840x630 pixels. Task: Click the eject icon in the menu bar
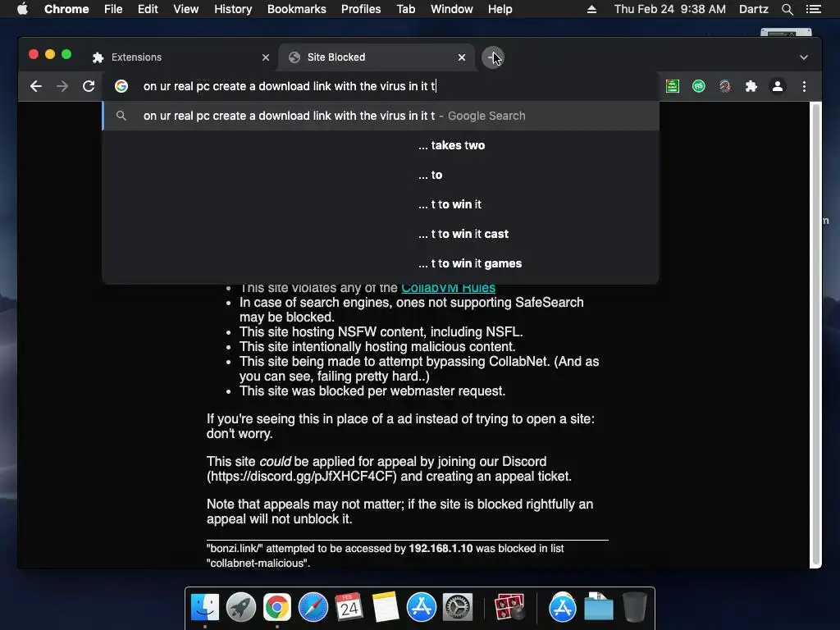tap(591, 9)
